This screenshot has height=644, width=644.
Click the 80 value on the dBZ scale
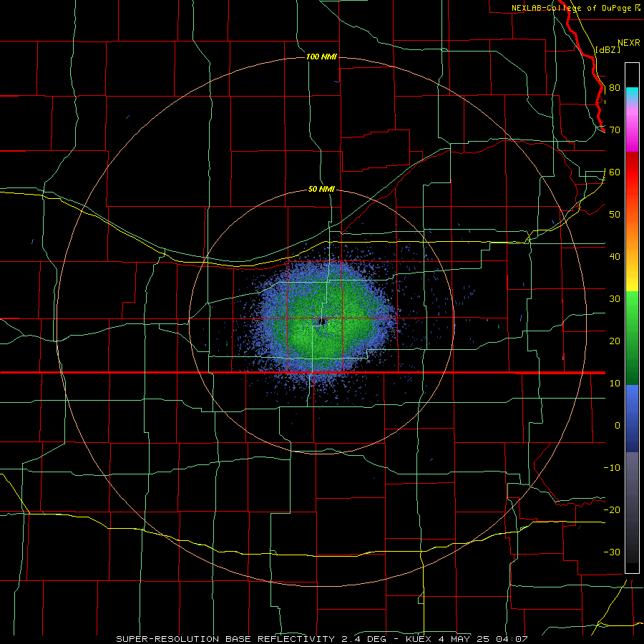tap(615, 88)
